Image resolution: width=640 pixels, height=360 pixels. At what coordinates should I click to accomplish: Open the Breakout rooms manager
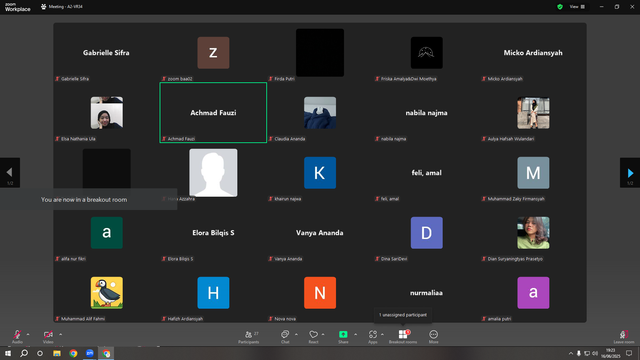[403, 337]
